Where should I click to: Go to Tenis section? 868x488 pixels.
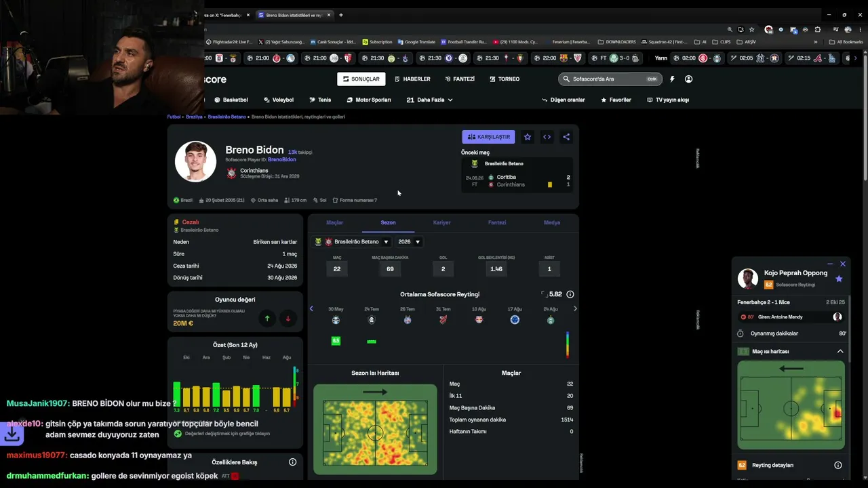320,100
